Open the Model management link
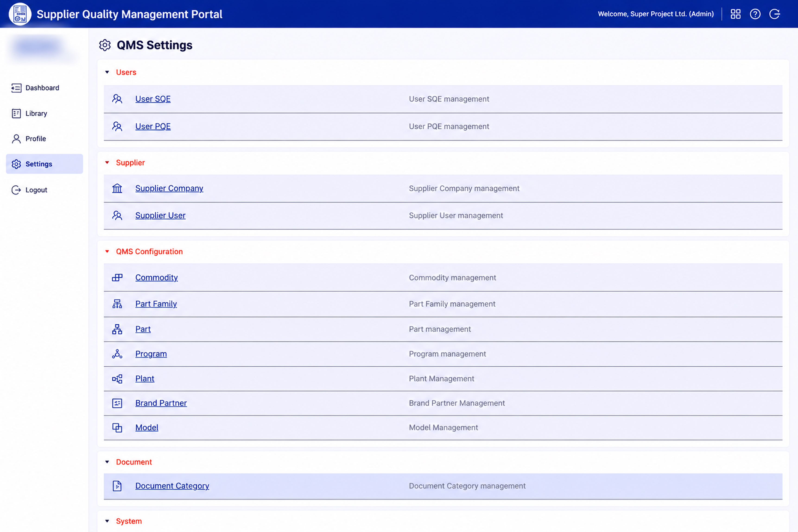Viewport: 798px width, 532px height. tap(147, 427)
